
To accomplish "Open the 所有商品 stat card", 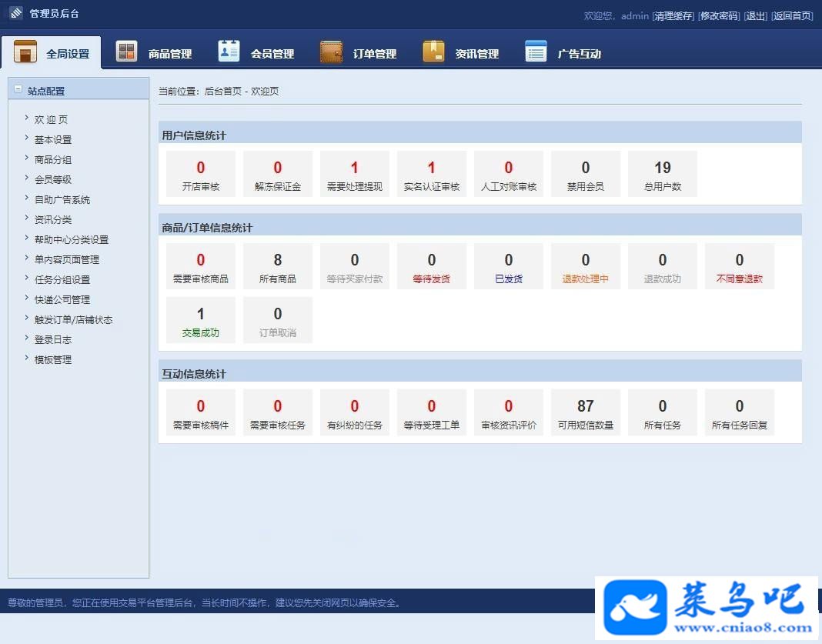I will click(278, 266).
